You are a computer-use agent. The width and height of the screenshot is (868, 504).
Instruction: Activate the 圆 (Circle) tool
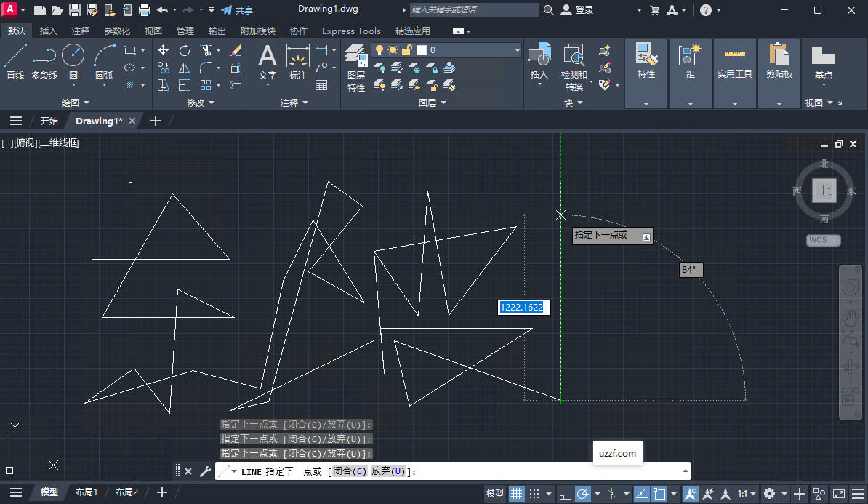(x=73, y=58)
